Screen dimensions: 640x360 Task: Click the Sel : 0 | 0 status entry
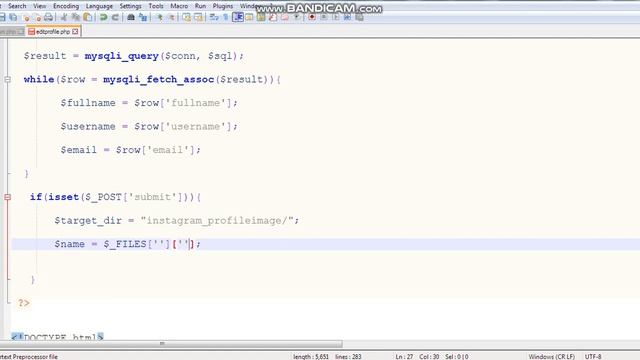click(457, 356)
